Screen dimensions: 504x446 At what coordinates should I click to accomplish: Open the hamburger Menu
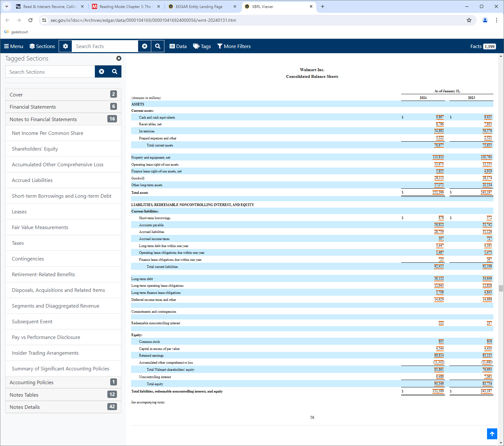[x=13, y=46]
